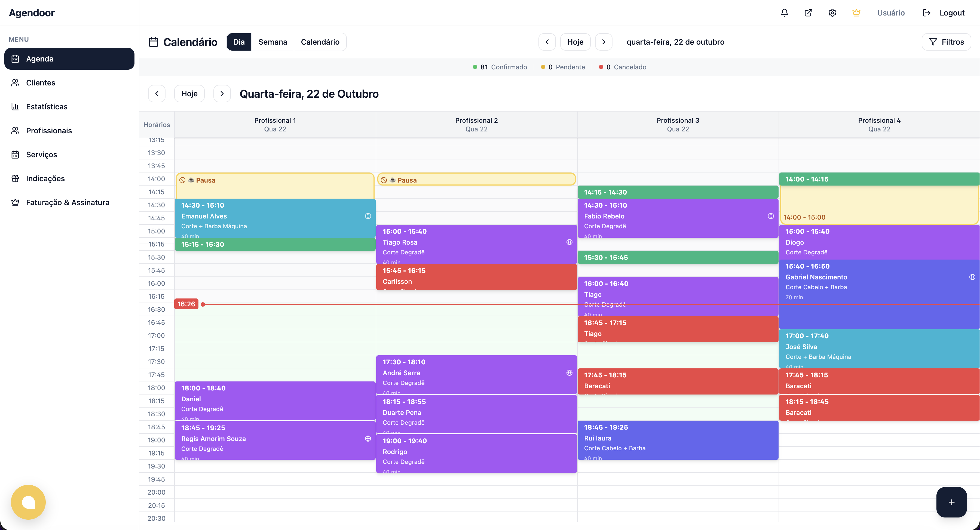Click the 16:26 current time marker

(186, 304)
